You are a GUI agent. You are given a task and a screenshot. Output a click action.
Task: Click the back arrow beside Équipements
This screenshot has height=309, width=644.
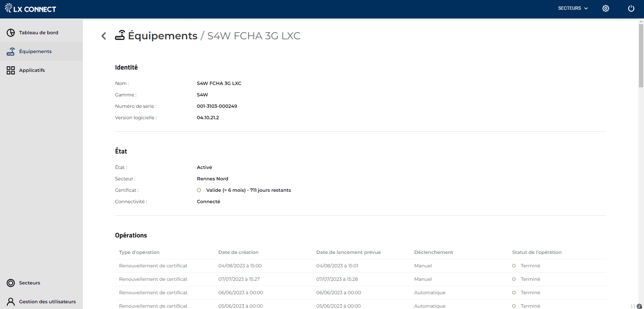point(104,36)
